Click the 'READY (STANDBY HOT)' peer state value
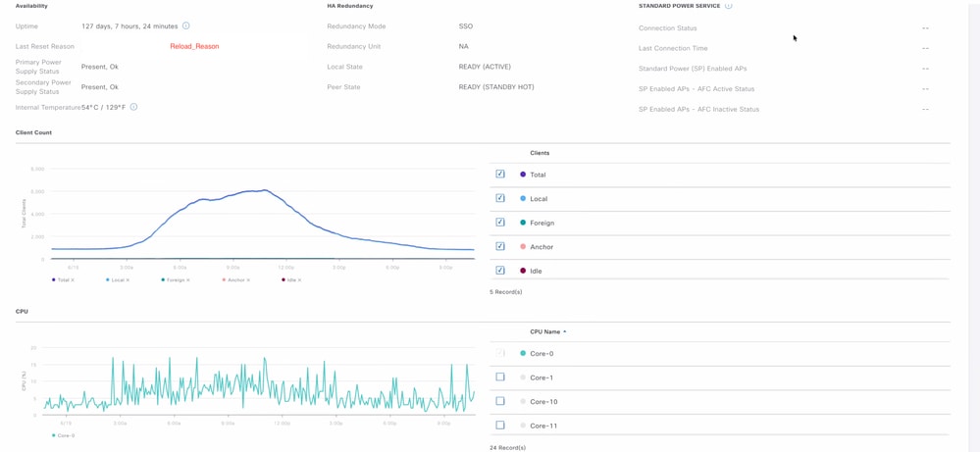This screenshot has height=452, width=980. pos(496,87)
